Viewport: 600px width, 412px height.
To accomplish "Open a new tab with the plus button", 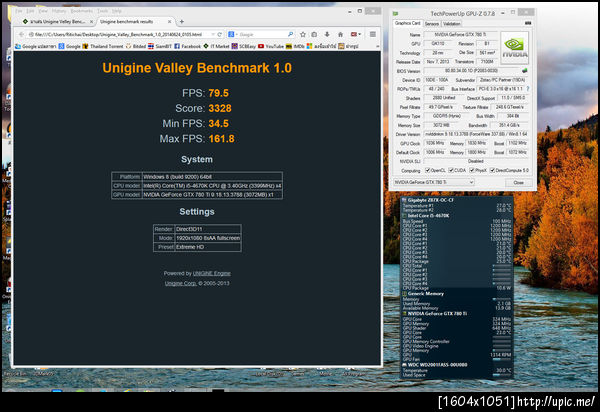I will coord(182,22).
